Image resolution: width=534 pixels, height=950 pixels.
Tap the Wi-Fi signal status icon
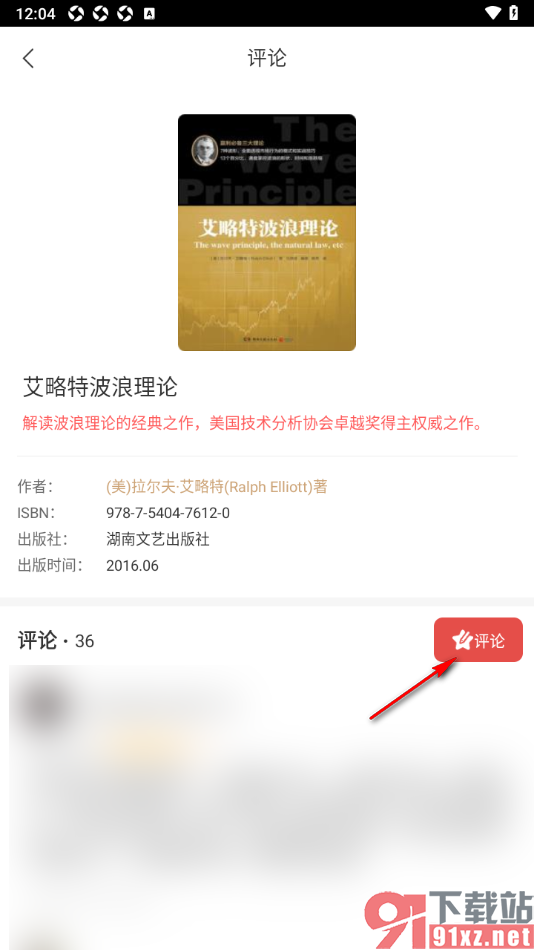coord(493,13)
